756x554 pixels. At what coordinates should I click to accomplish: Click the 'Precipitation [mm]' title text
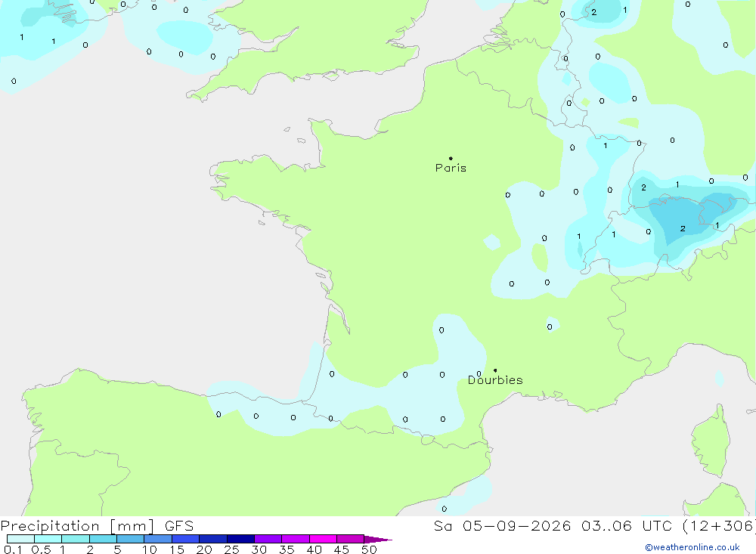point(77,526)
